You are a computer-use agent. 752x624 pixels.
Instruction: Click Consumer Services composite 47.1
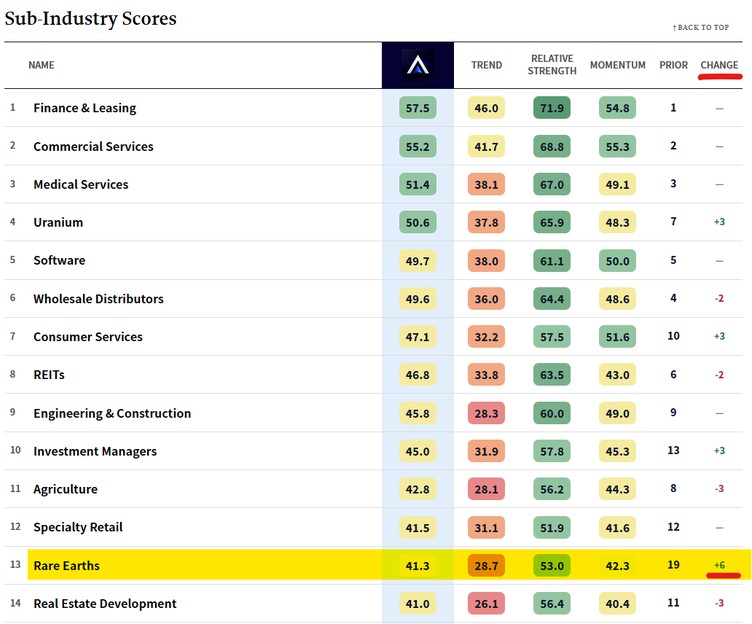[418, 337]
